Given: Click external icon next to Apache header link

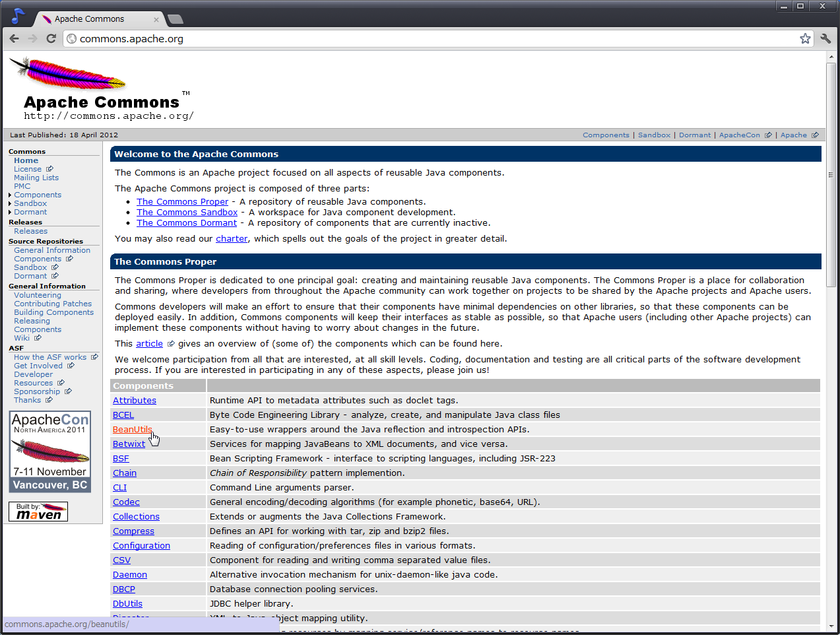Looking at the screenshot, I should click(x=815, y=135).
